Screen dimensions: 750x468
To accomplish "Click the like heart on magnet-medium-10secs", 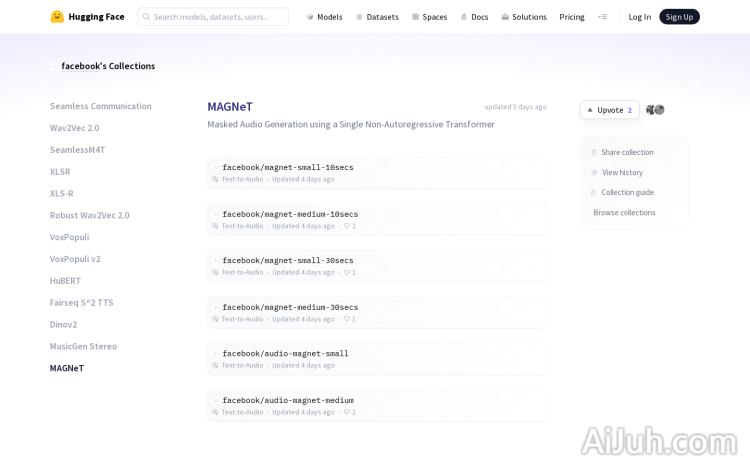I will 347,226.
